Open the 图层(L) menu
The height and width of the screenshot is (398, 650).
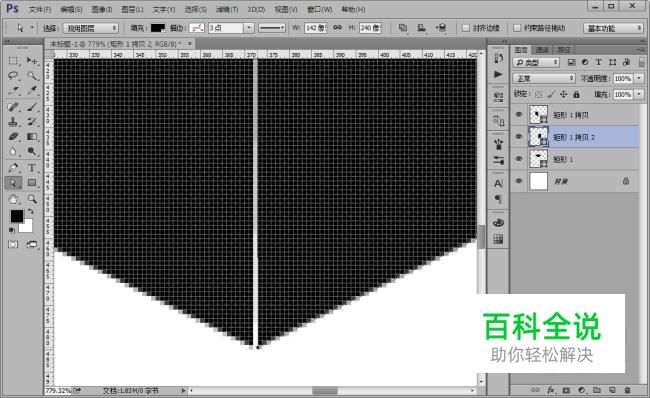pyautogui.click(x=132, y=9)
